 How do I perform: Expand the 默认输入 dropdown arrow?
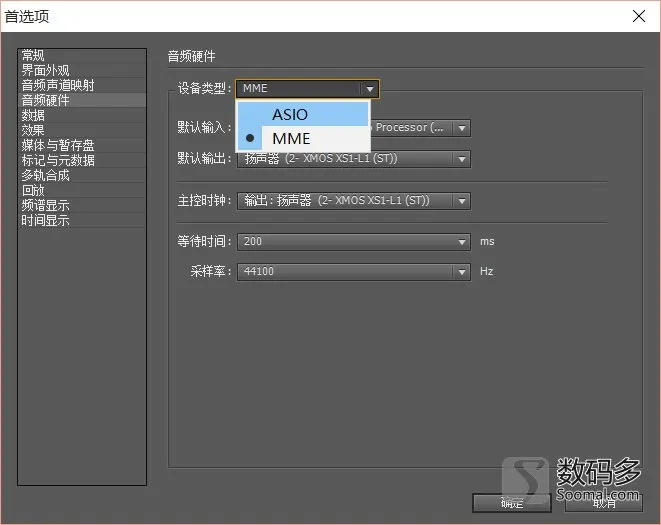(462, 128)
